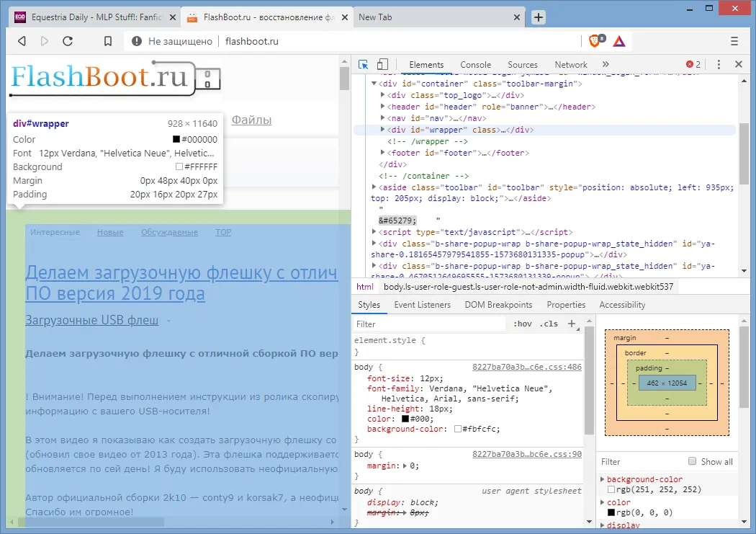Viewport: 756px width, 534px height.
Task: Close the FlashBoot.ru tab
Action: click(x=344, y=17)
